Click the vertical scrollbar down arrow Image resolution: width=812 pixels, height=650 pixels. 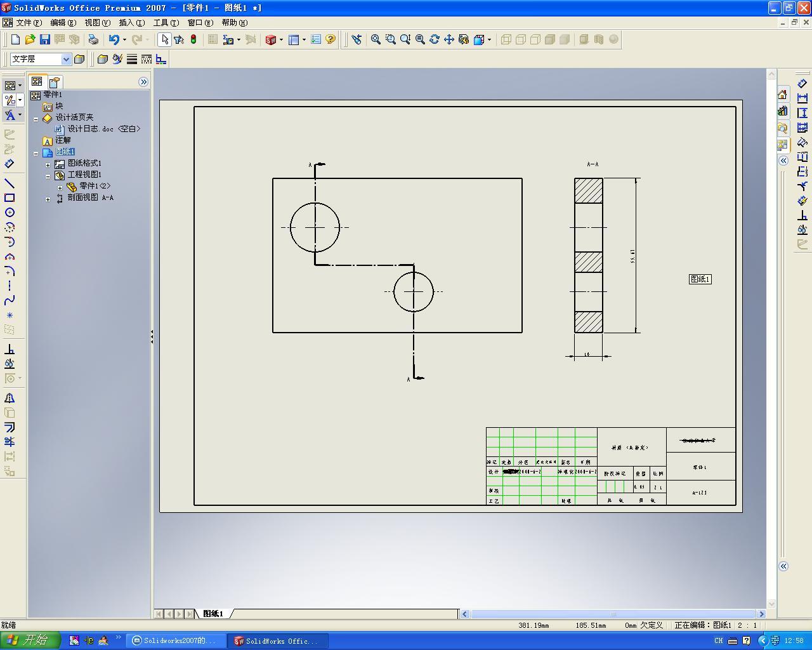pyautogui.click(x=772, y=604)
